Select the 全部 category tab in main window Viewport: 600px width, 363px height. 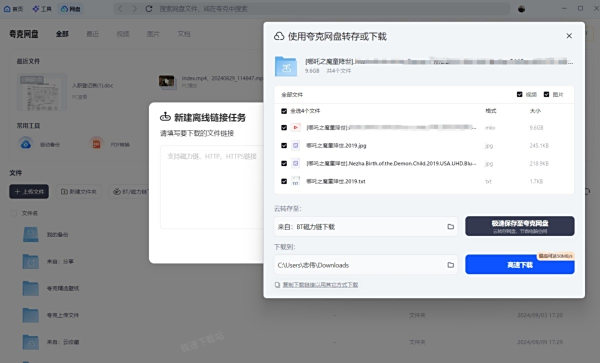62,34
